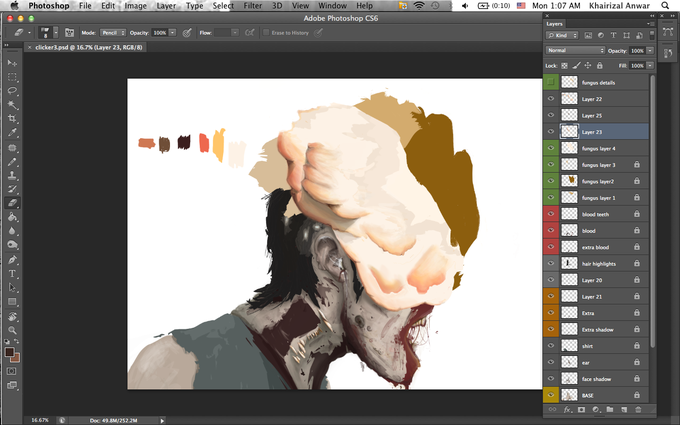The width and height of the screenshot is (680, 425).
Task: Delete layer with trash icon
Action: point(638,409)
